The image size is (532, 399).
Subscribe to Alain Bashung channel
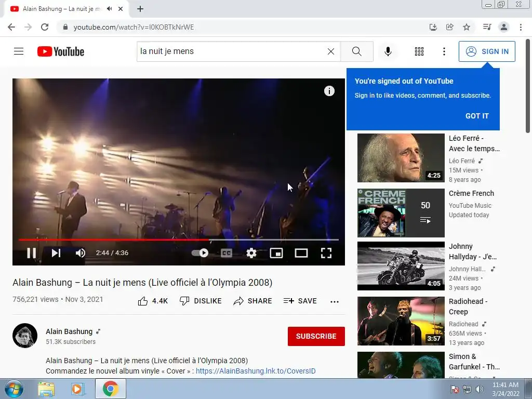[x=316, y=336]
